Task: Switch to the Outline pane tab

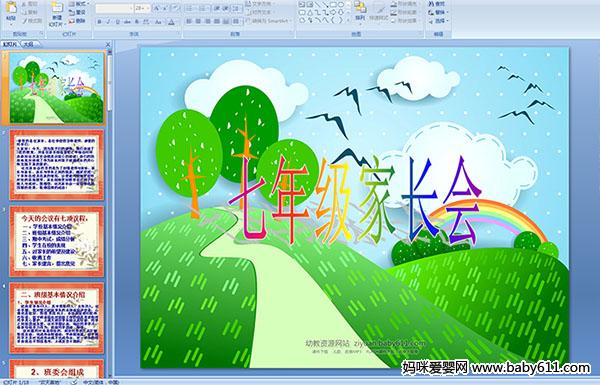Action: (29, 44)
